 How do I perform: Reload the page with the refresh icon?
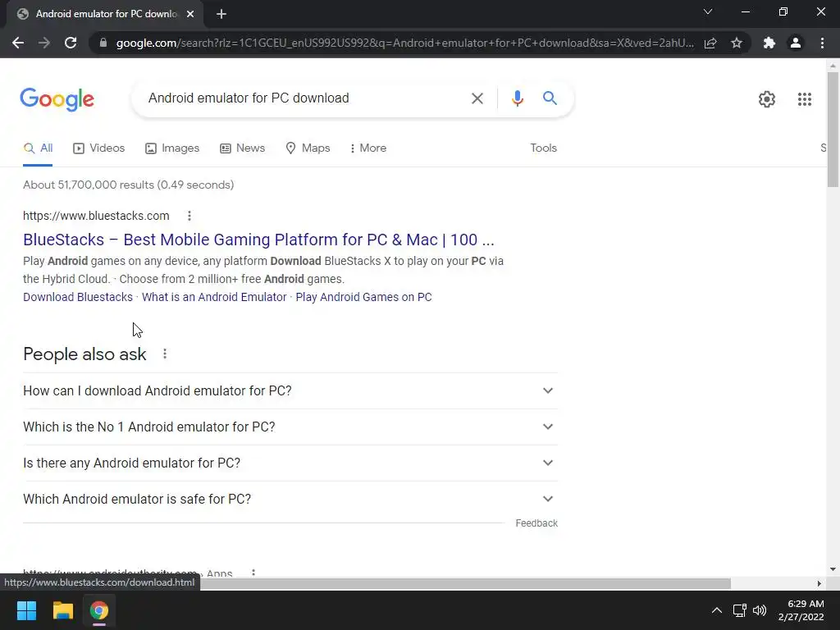(x=71, y=43)
